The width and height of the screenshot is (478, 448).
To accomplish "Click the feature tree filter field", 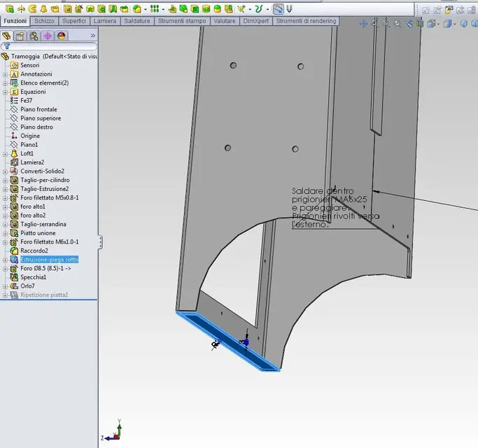I will pos(49,46).
